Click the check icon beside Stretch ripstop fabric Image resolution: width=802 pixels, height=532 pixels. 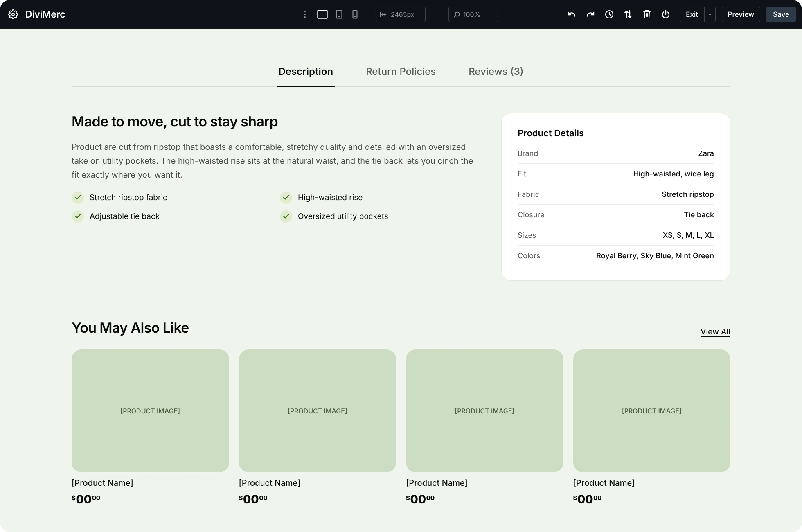tap(78, 198)
